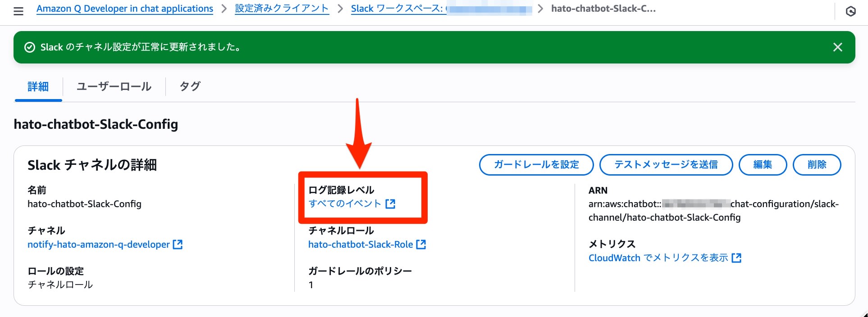Click the ログ記録レベル label
This screenshot has height=317, width=868.
(341, 190)
